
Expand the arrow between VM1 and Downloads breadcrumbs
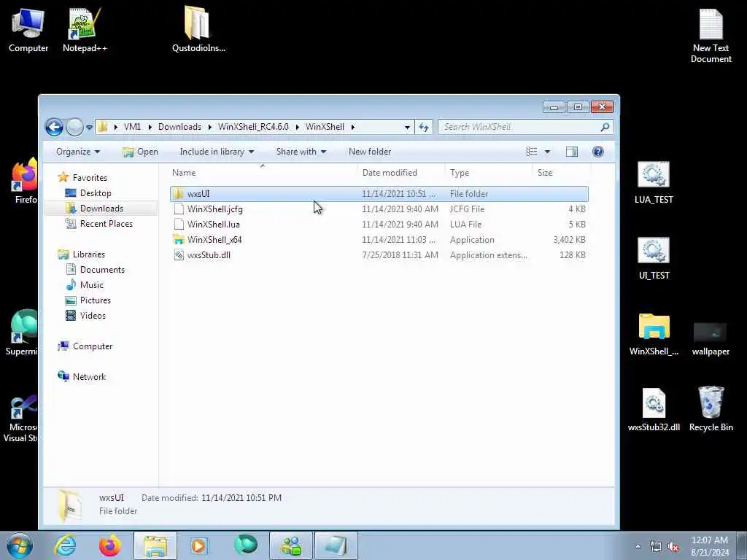pos(150,127)
